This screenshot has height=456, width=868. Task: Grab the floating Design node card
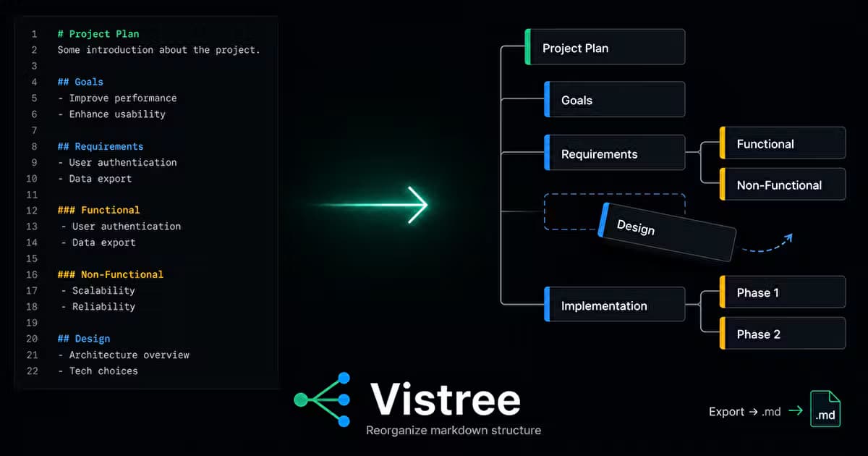tap(667, 232)
